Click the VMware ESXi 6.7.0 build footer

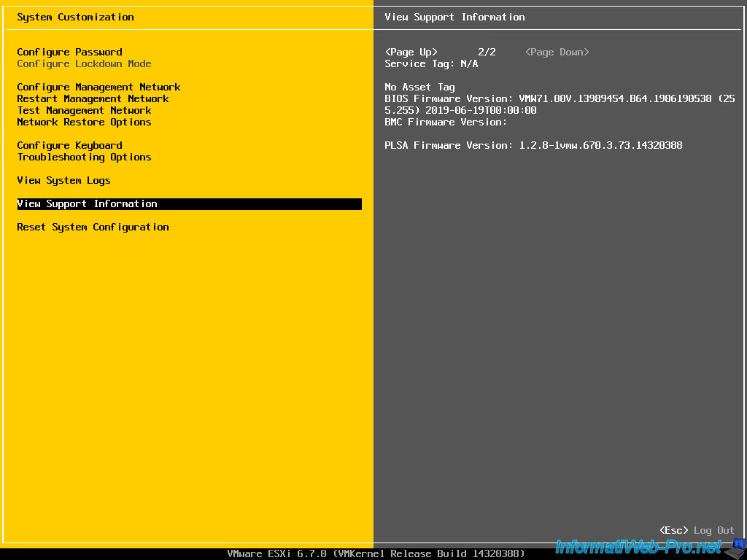(376, 554)
